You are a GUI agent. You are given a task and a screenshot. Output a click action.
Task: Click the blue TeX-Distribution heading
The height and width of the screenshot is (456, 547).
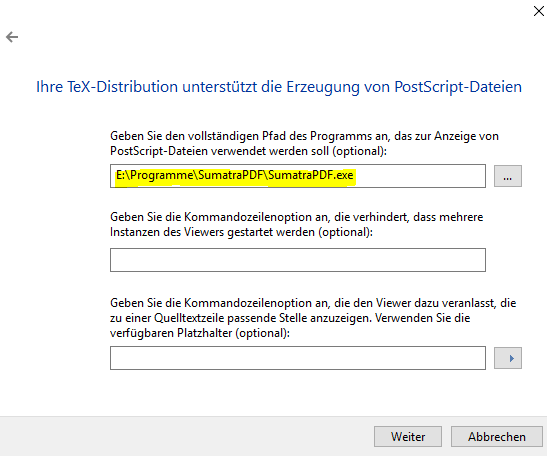pos(279,87)
